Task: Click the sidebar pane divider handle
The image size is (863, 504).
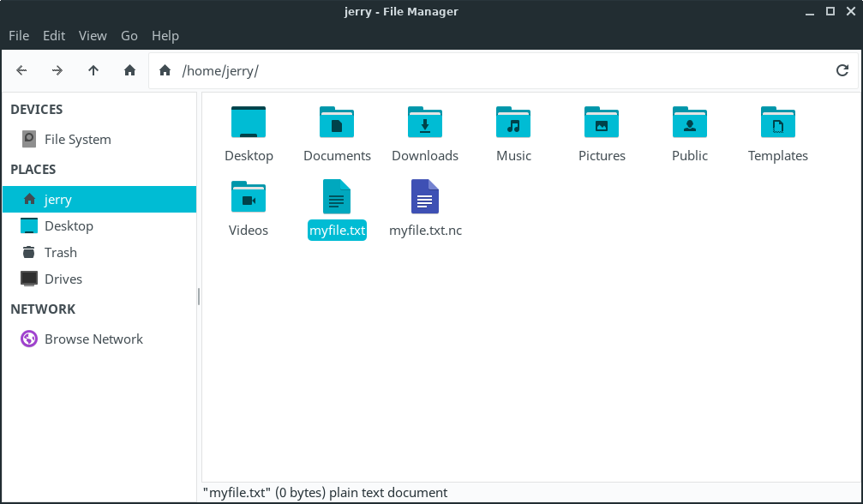Action: (199, 297)
